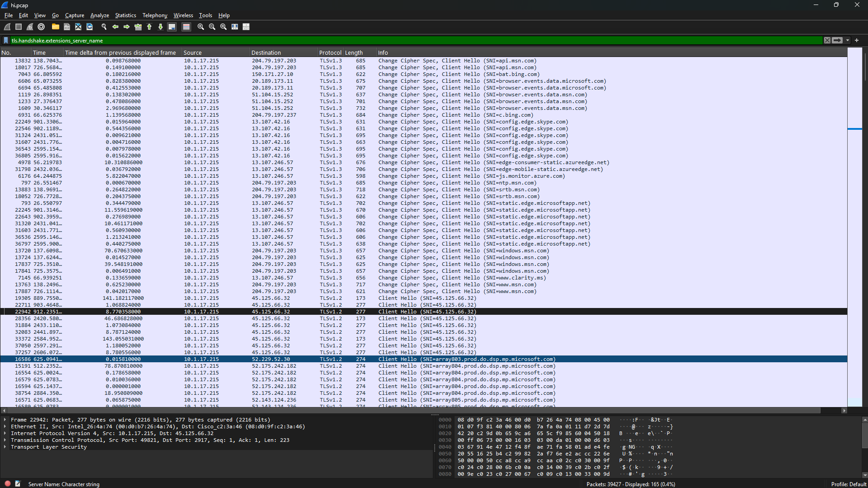Screen dimensions: 868x488
Task: Click the packet list minimap intelligent scrollbar
Action: pyautogui.click(x=854, y=227)
